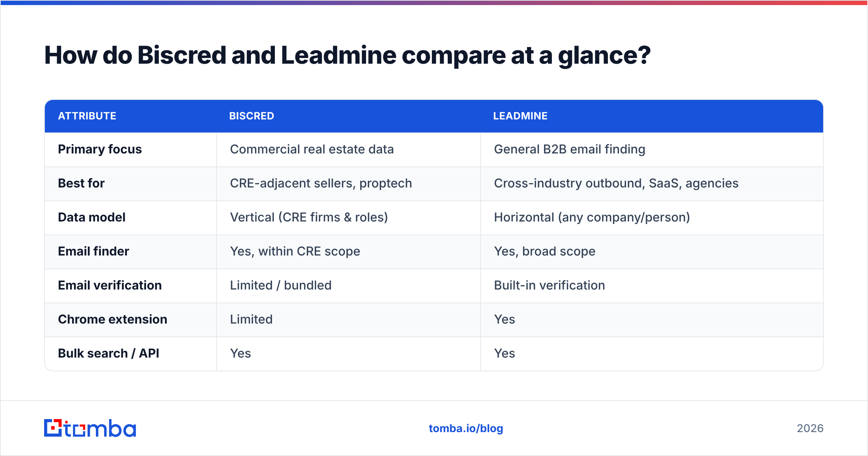This screenshot has height=456, width=868.
Task: Click 'Cross-industry outbound, SaaS, agencies' cell
Action: 616,183
